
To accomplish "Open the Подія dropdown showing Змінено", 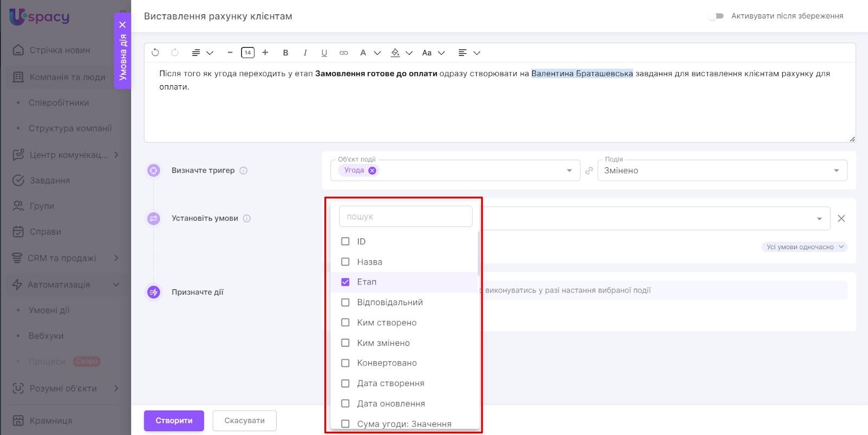I will click(722, 171).
